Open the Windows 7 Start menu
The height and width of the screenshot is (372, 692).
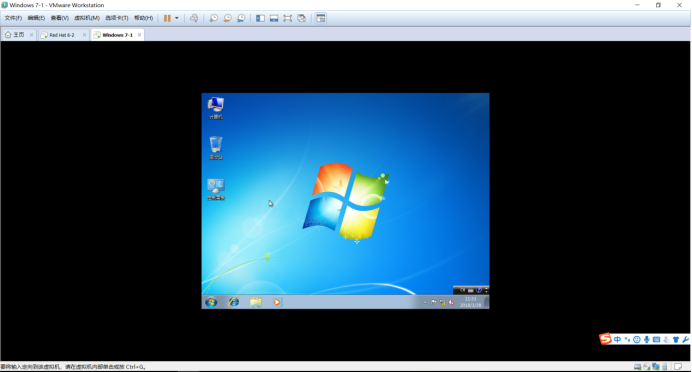point(211,302)
